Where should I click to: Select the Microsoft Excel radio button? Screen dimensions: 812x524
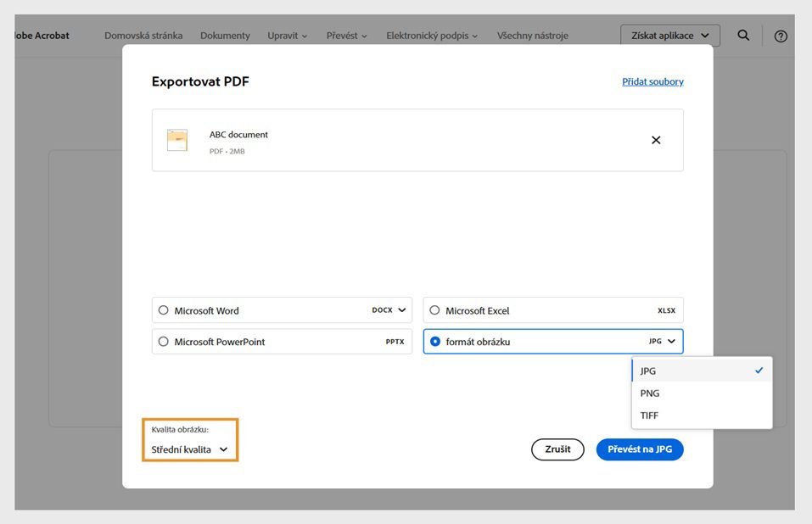pyautogui.click(x=435, y=310)
